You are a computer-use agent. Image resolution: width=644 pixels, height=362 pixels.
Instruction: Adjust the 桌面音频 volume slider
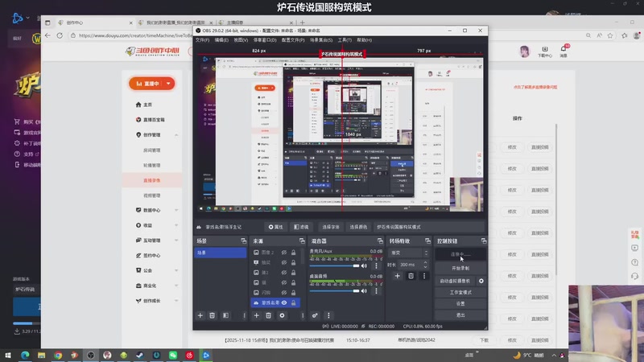(x=334, y=290)
